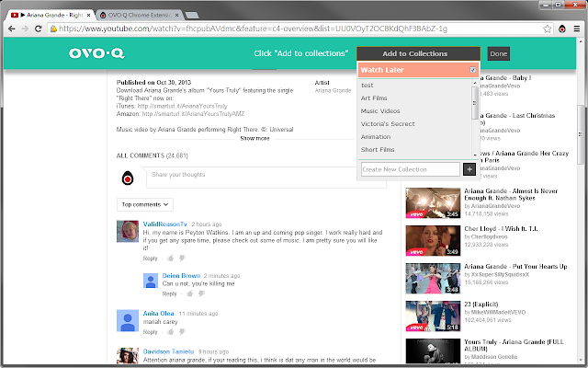Reload the page with the refresh icon
The width and height of the screenshot is (588, 368).
point(39,29)
